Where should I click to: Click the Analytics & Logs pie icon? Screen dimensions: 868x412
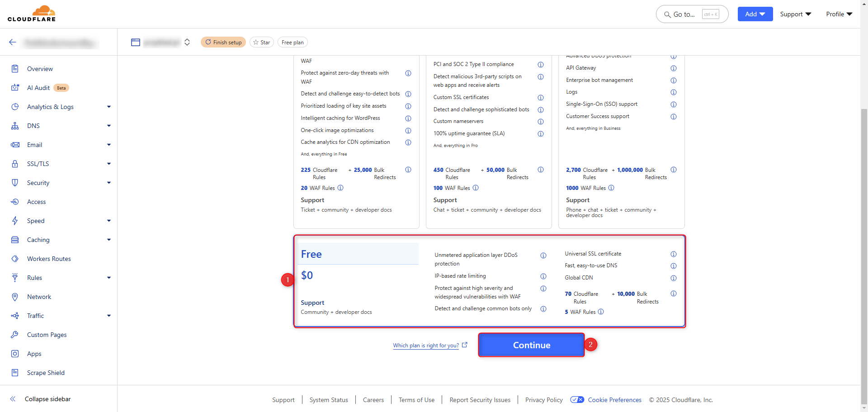coord(15,107)
